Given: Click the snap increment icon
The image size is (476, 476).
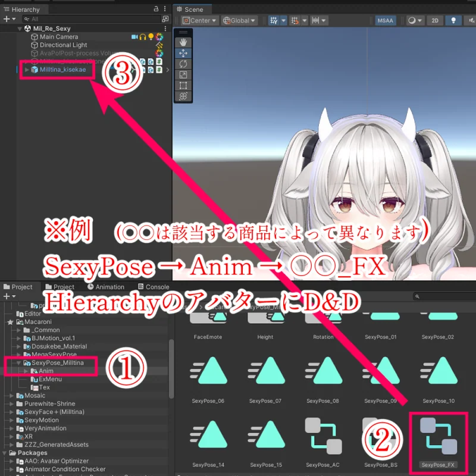Looking at the screenshot, I should [315, 21].
